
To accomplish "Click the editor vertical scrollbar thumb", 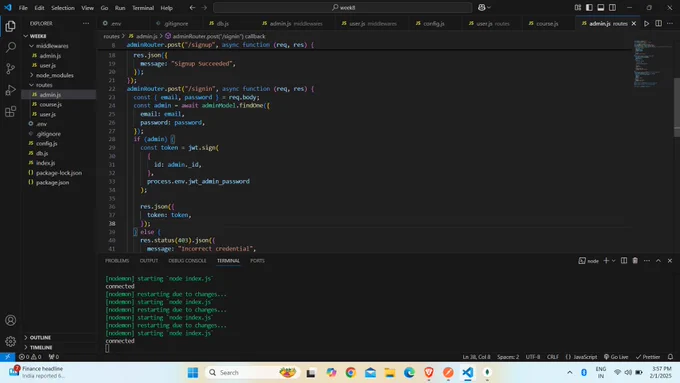I will click(677, 108).
